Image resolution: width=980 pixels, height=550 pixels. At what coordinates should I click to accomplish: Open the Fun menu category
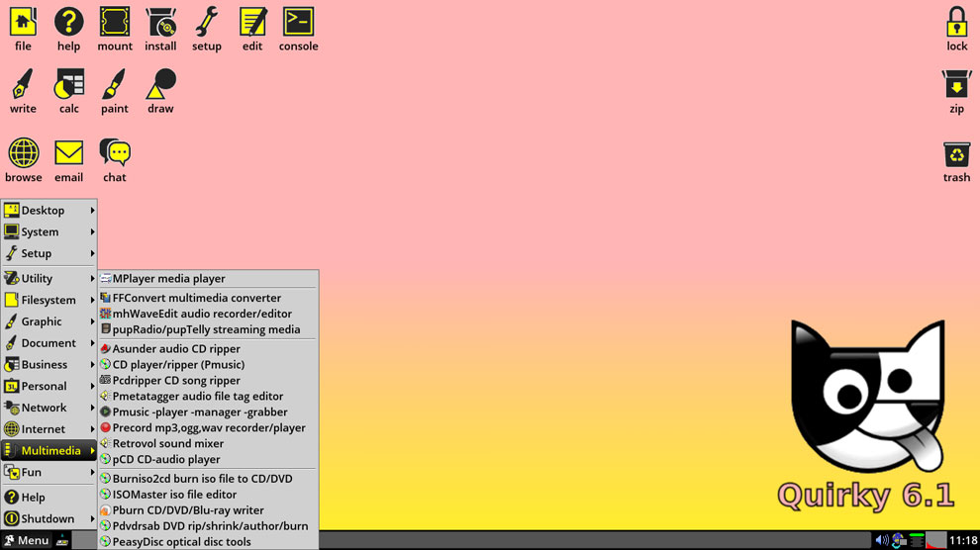pyautogui.click(x=49, y=472)
